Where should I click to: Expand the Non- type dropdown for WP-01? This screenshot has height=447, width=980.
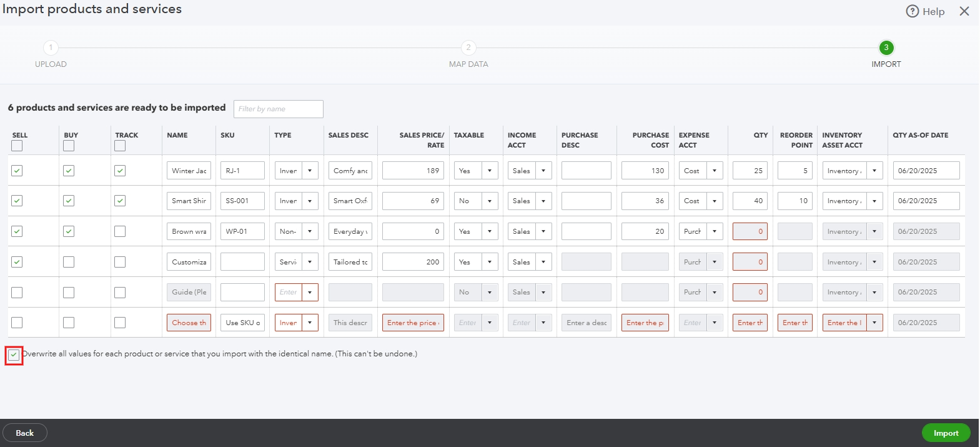(310, 231)
